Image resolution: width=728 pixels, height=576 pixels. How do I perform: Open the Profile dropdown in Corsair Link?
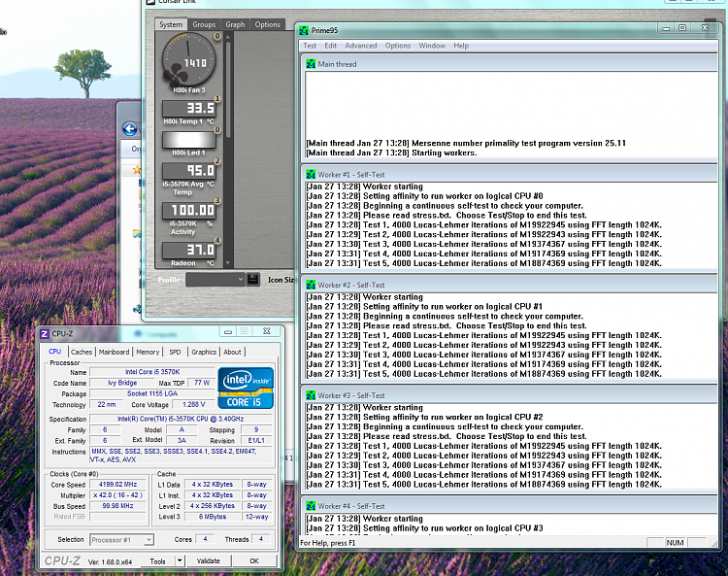pyautogui.click(x=215, y=279)
